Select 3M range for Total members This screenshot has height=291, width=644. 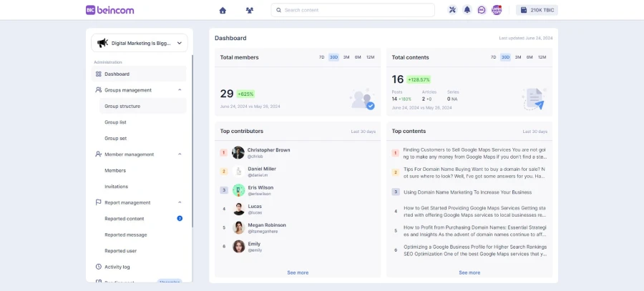point(346,57)
